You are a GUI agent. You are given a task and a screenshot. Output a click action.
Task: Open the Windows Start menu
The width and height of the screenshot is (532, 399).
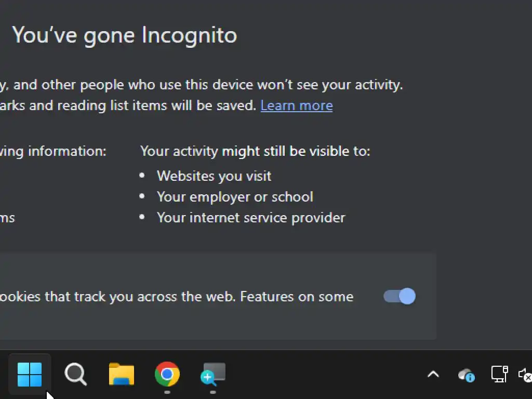click(x=30, y=374)
